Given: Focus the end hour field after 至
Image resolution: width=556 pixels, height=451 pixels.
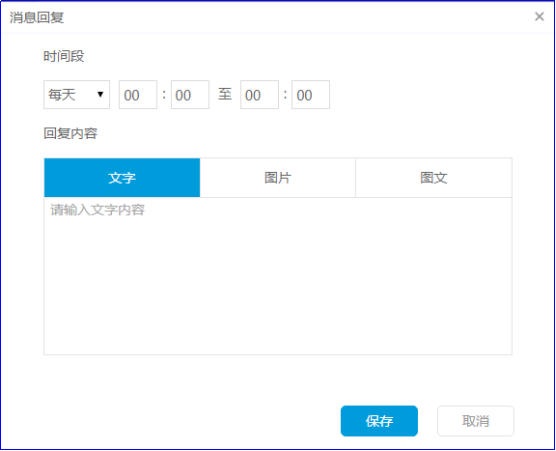Looking at the screenshot, I should pos(260,95).
